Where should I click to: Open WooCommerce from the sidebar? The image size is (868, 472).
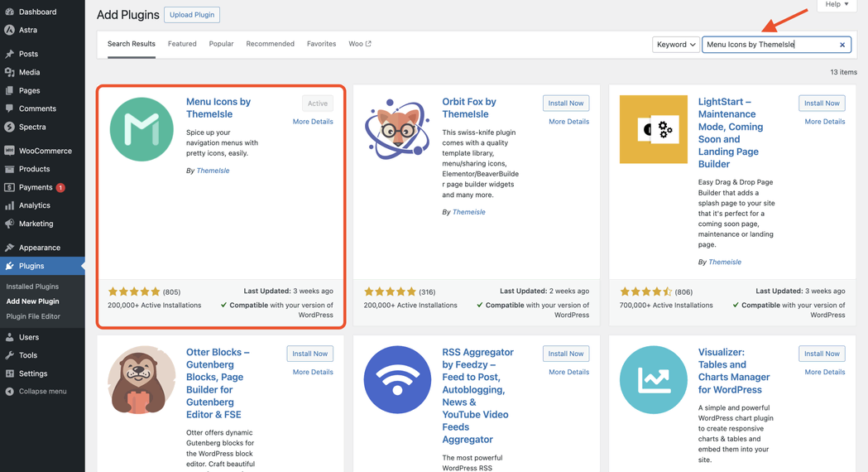[45, 151]
